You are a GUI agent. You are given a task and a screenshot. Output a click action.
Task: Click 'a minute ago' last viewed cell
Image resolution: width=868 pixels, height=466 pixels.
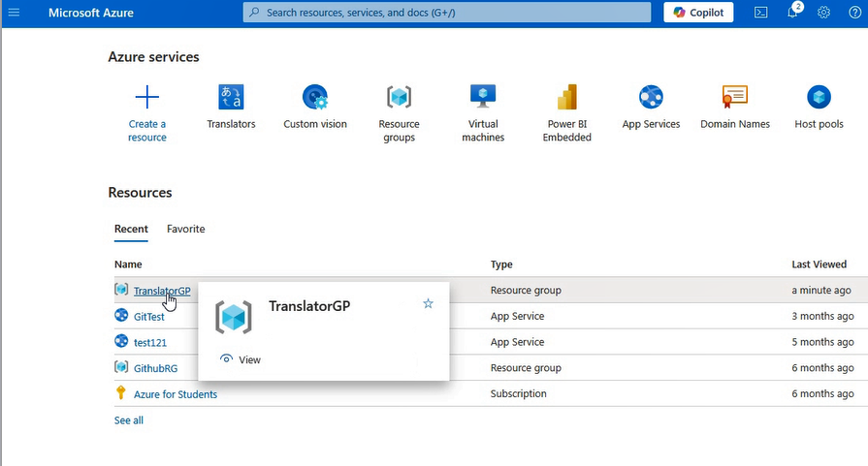(x=820, y=291)
